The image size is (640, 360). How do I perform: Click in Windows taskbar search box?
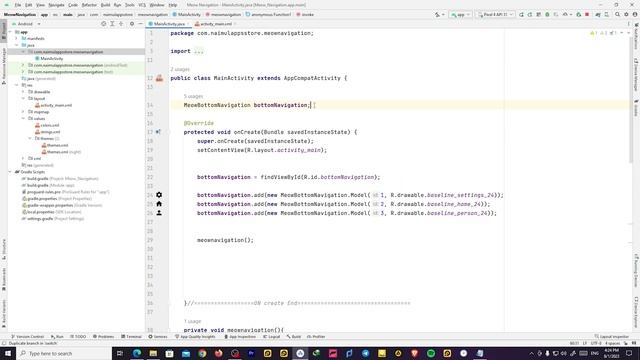[x=64, y=353]
